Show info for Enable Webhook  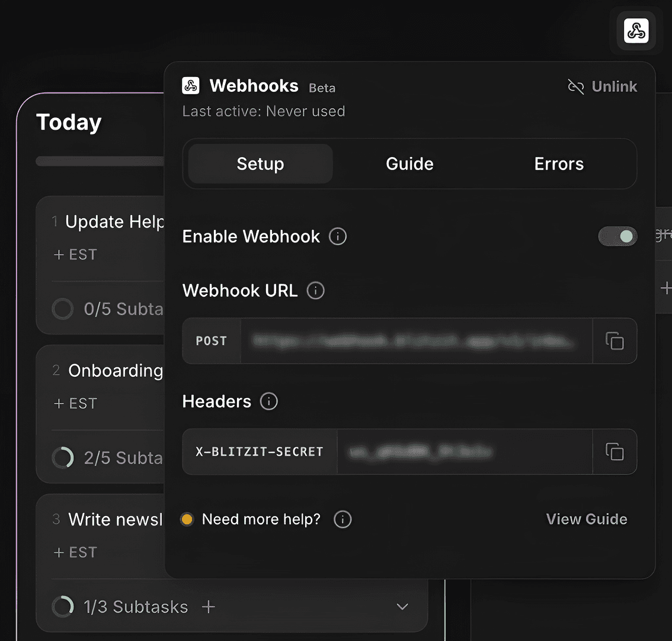tap(338, 236)
